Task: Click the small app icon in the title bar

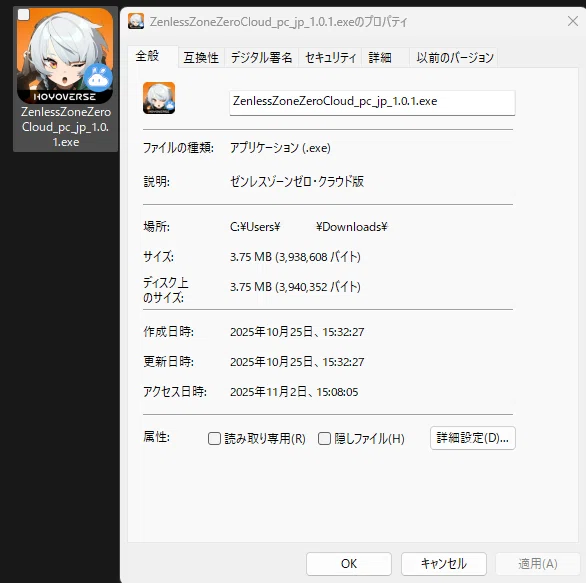Action: coord(136,21)
